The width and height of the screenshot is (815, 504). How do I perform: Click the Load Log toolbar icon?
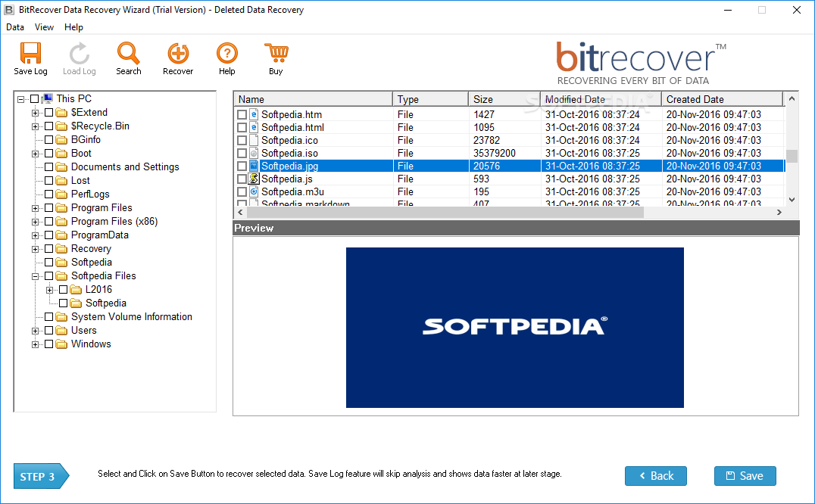(x=79, y=53)
